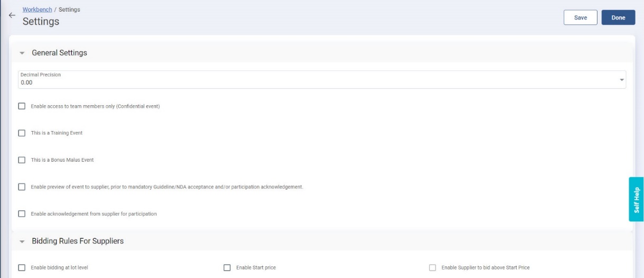Click the General Settings heading

point(59,53)
